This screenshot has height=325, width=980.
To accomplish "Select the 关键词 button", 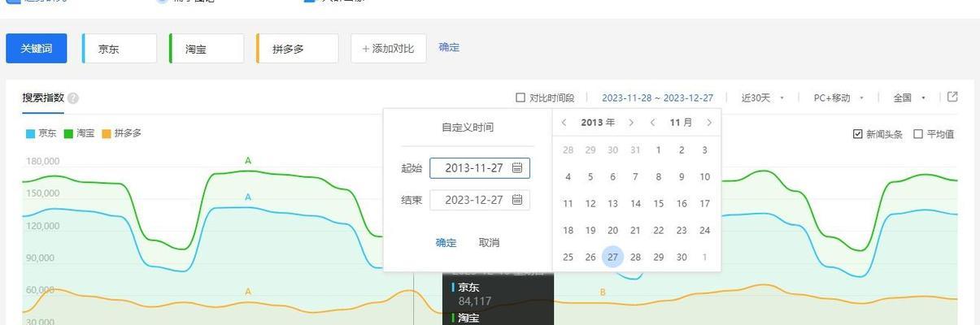I will (x=37, y=49).
